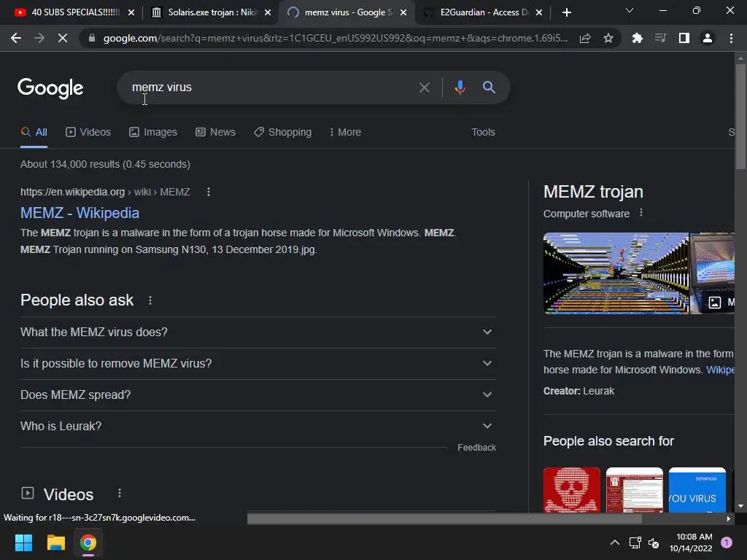Click the forward navigation arrow
This screenshot has width=747, height=560.
click(39, 38)
